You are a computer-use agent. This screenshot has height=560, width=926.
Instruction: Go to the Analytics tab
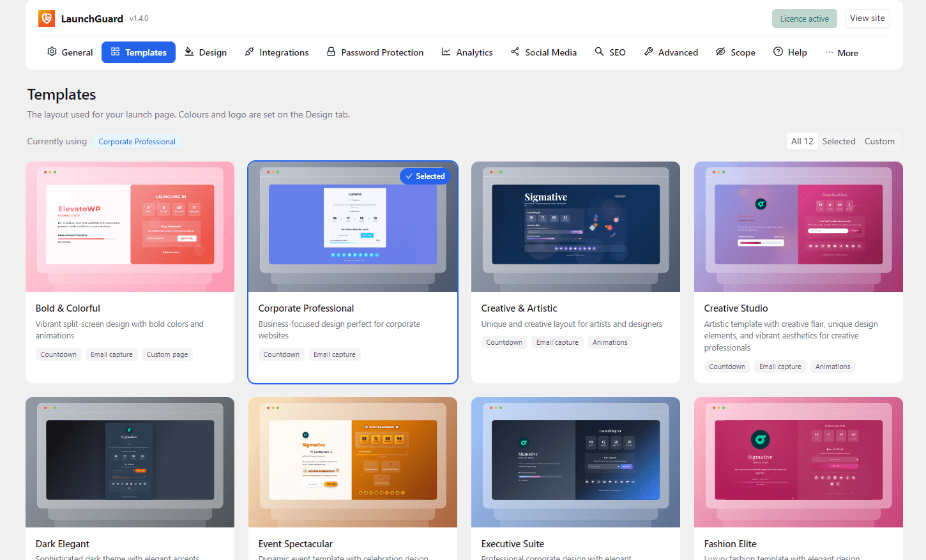467,52
